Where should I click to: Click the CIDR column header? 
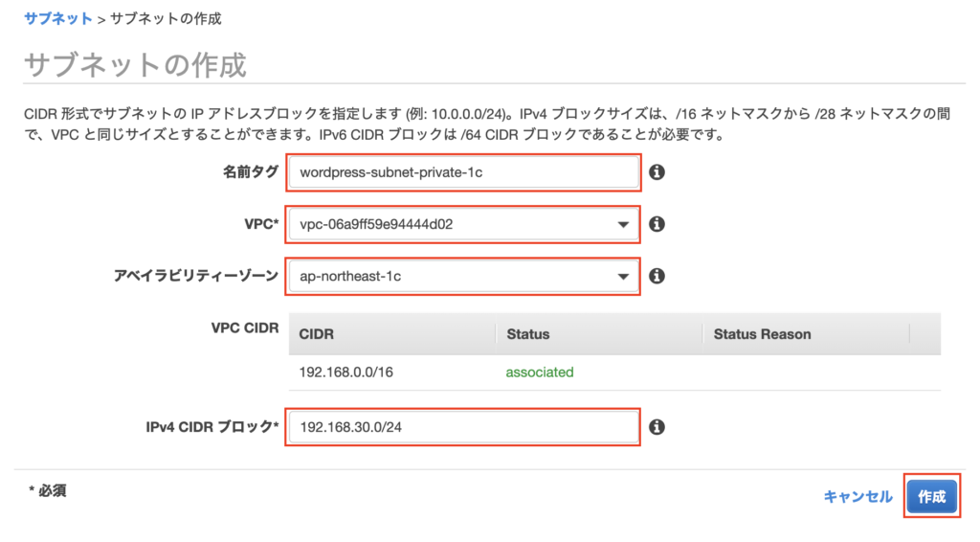point(317,334)
